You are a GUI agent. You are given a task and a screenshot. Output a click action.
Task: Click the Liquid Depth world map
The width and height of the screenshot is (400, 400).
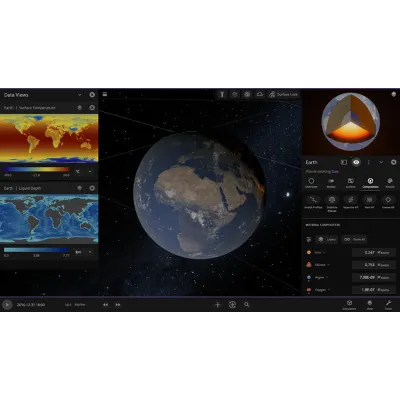tap(49, 219)
